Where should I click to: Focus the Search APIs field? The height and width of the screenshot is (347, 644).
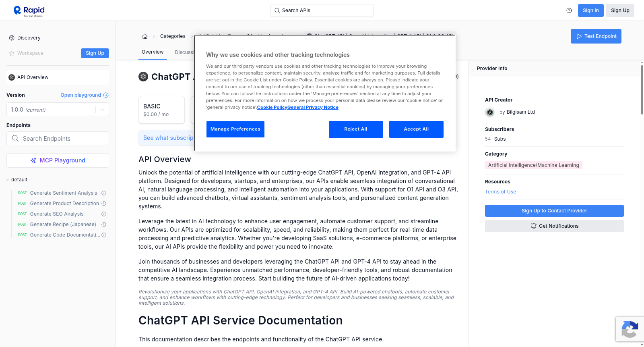click(x=322, y=10)
